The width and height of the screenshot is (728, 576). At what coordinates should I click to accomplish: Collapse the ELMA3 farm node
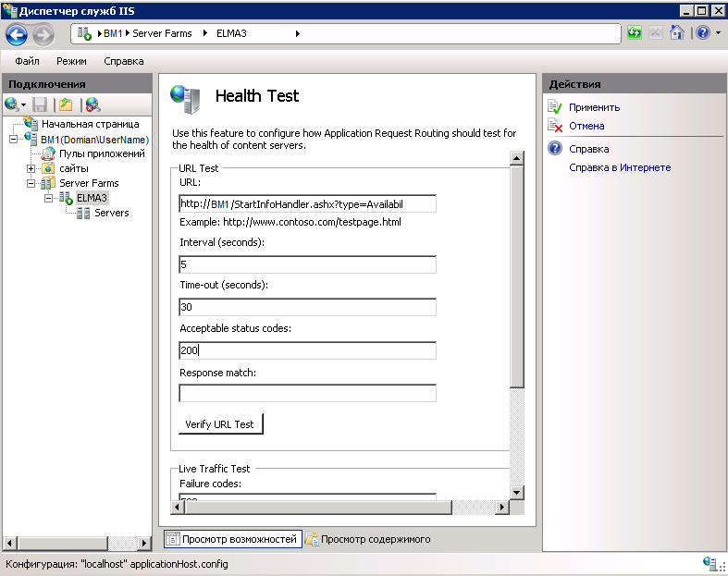(x=49, y=198)
